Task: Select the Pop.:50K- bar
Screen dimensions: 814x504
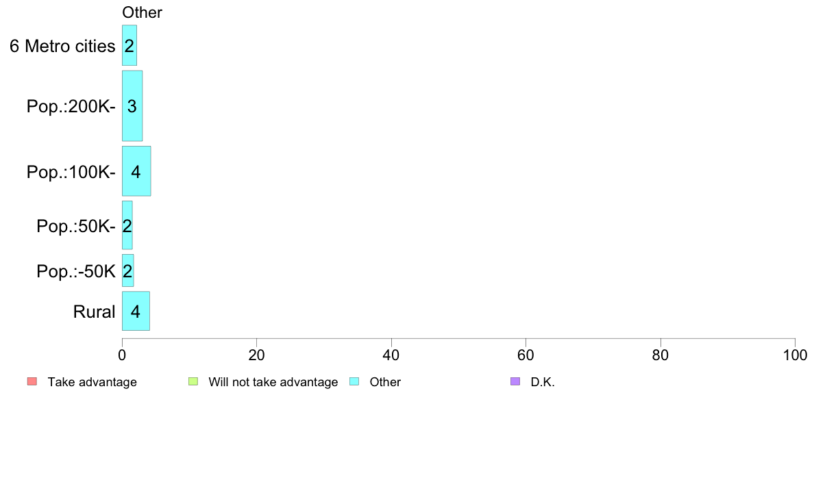Action: tap(127, 225)
